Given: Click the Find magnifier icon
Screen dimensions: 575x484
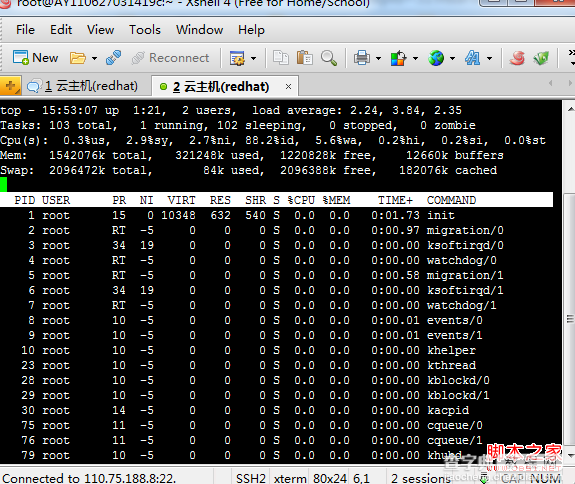Looking at the screenshot, I should [x=329, y=58].
